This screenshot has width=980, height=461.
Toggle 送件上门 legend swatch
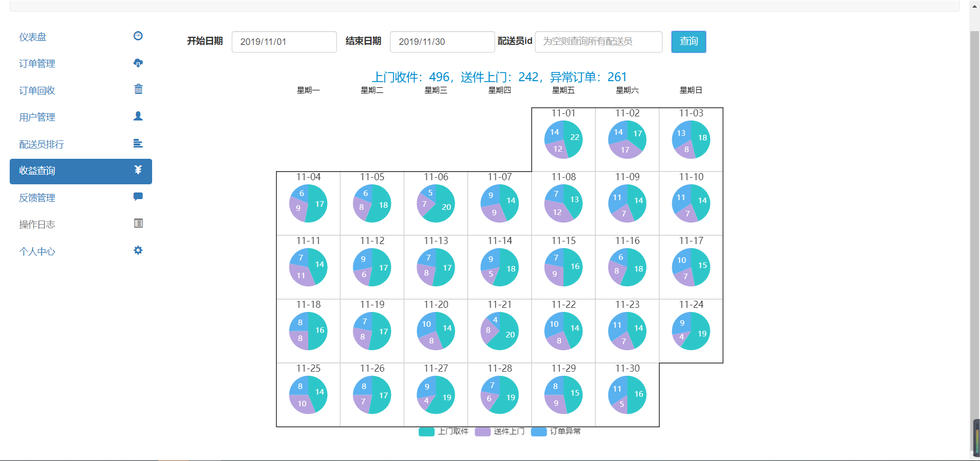(x=482, y=432)
